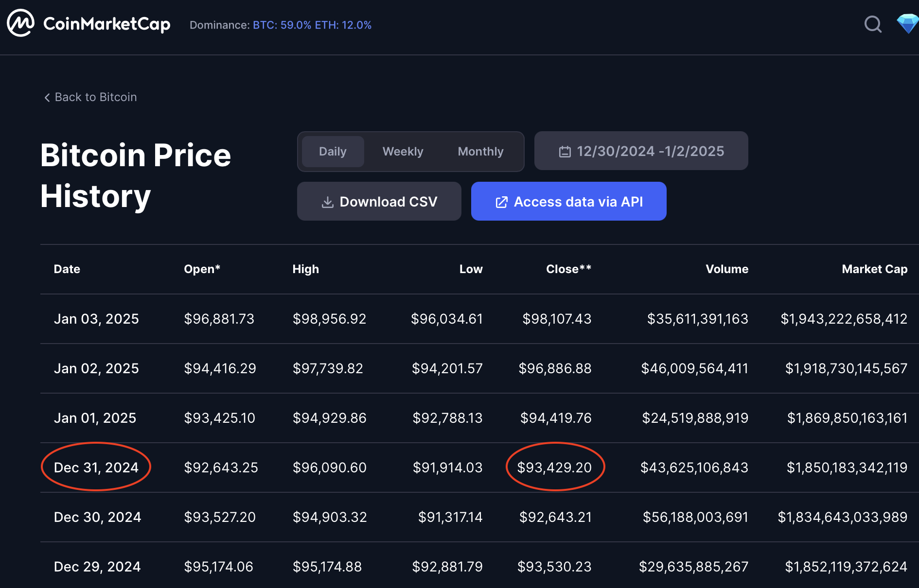Click the BTC: 59.0% dominance link
Viewport: 919px width, 588px height.
click(282, 25)
